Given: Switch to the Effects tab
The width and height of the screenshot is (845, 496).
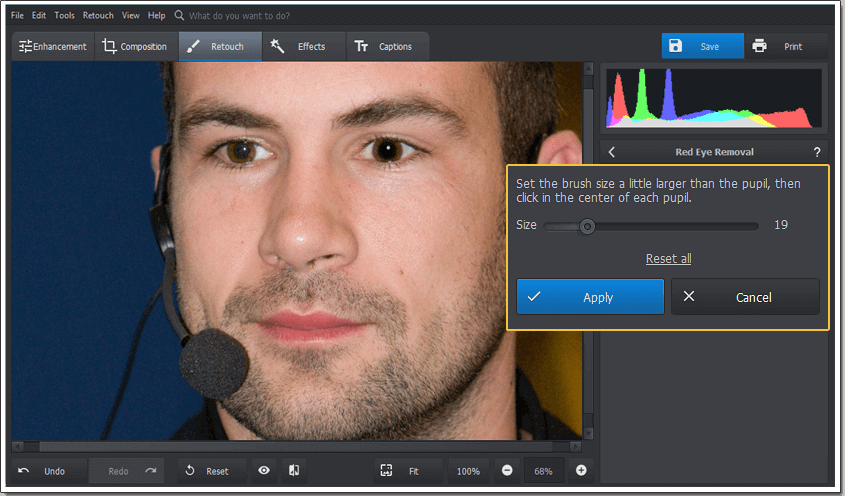Looking at the screenshot, I should 299,46.
